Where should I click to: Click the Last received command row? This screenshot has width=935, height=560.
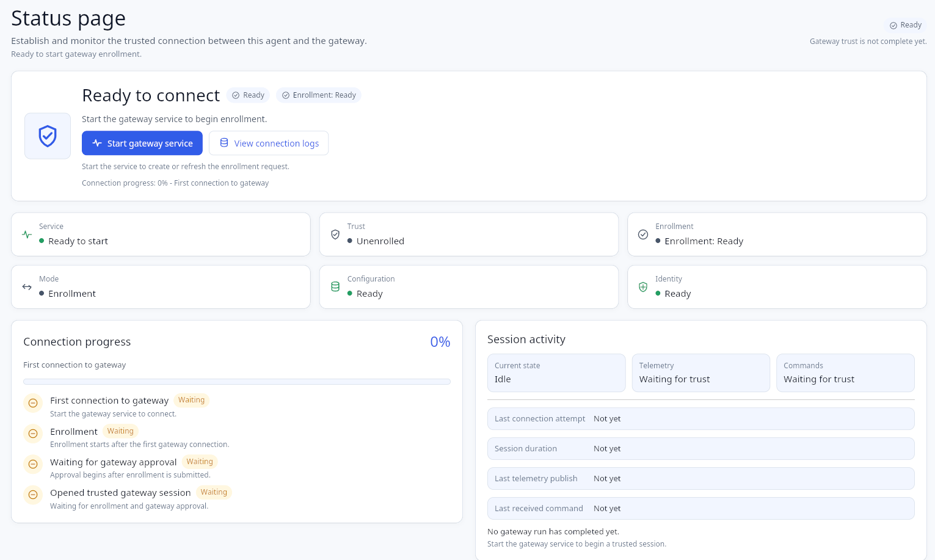pos(701,509)
